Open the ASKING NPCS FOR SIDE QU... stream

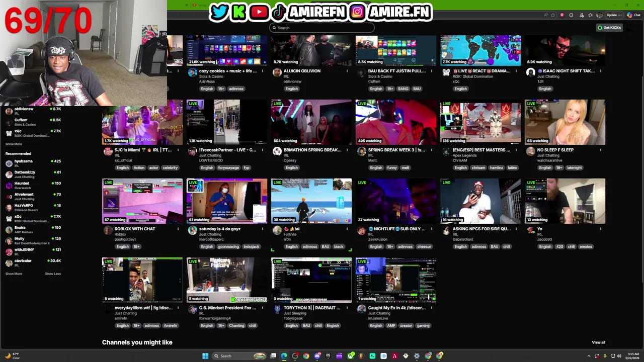[x=481, y=229]
